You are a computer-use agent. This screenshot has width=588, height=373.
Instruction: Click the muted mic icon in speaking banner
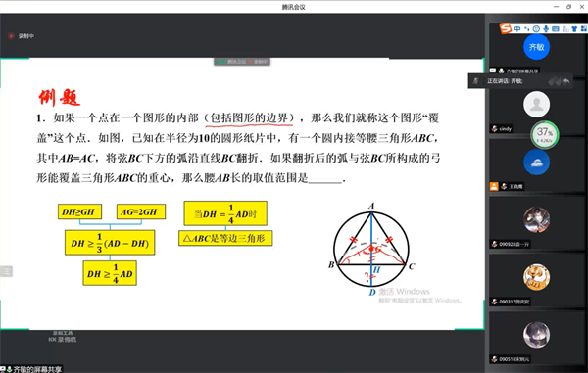(x=476, y=81)
